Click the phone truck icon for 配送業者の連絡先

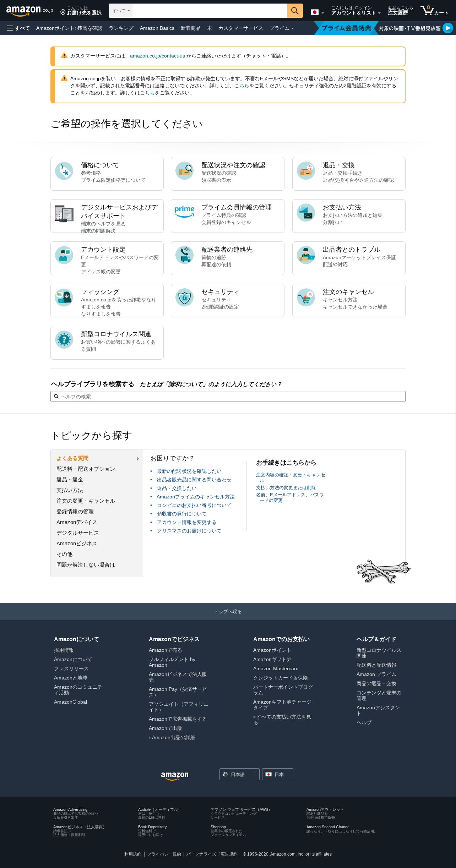pyautogui.click(x=185, y=255)
